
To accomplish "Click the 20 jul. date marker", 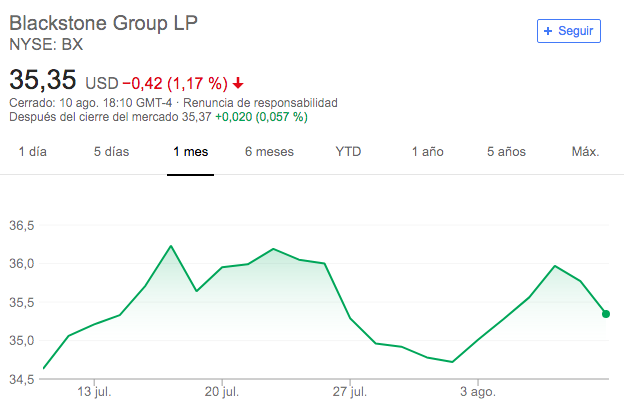I will point(222,391).
